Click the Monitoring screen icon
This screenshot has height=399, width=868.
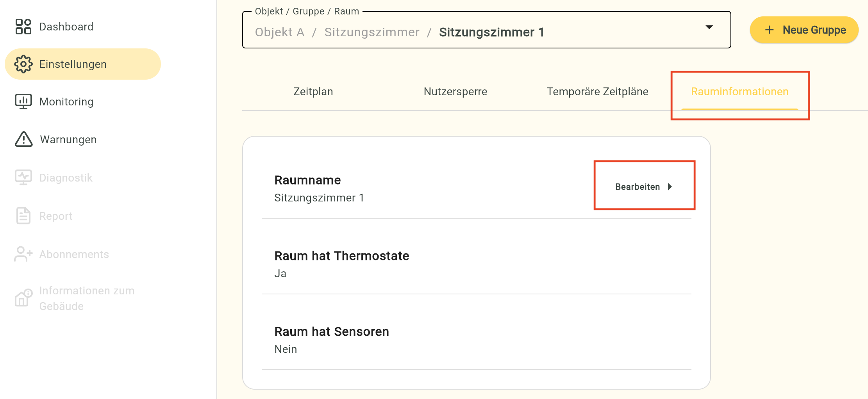23,102
